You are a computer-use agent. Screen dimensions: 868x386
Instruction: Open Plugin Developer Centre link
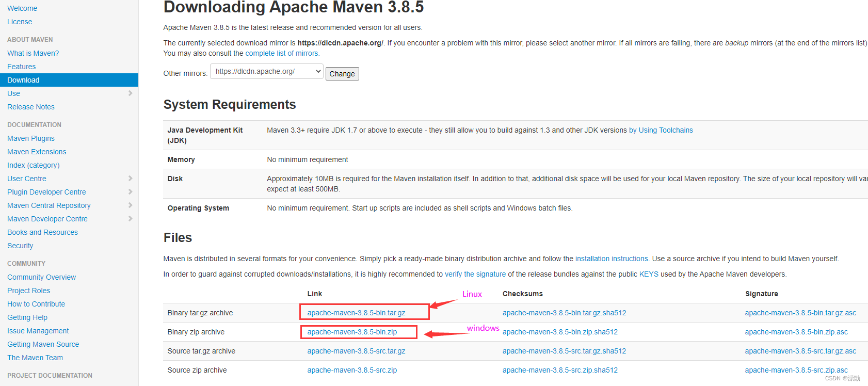[46, 192]
